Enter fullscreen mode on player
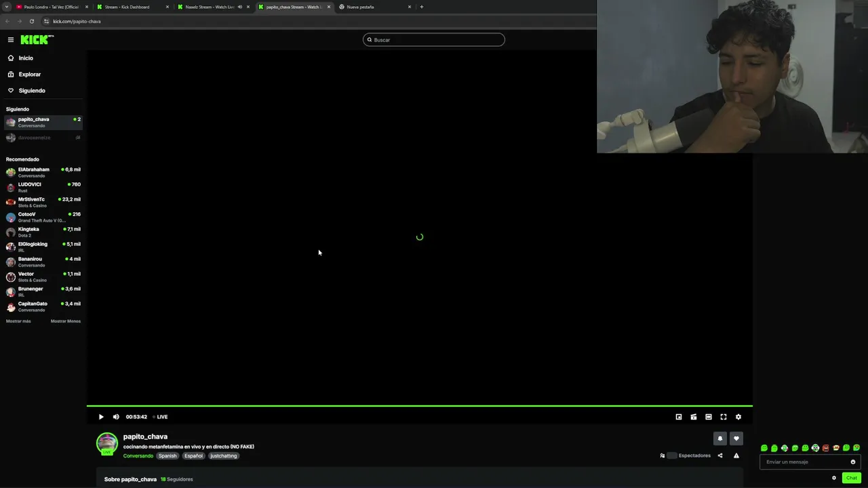This screenshot has width=868, height=488. tap(724, 417)
